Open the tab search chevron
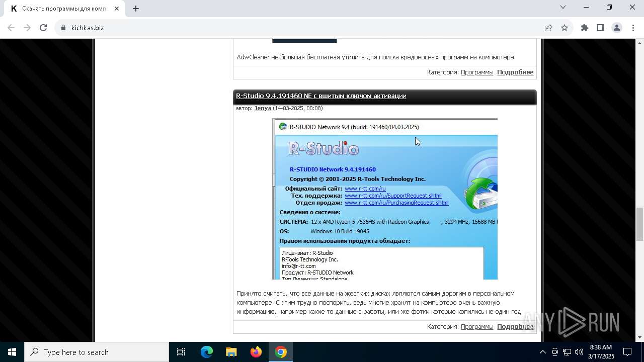Image resolution: width=644 pixels, height=362 pixels. [x=563, y=7]
